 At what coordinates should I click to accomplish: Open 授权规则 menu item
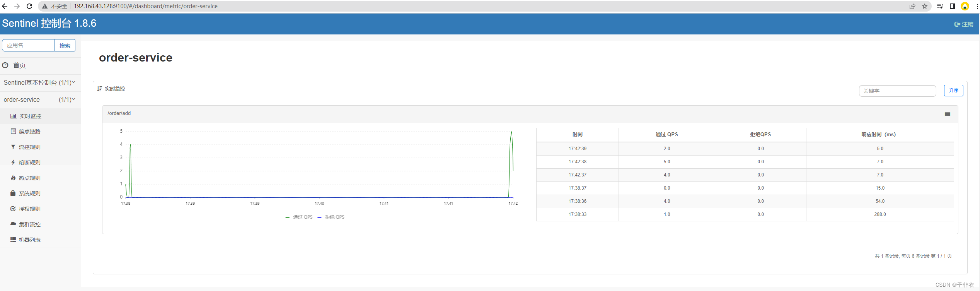pyautogui.click(x=40, y=209)
